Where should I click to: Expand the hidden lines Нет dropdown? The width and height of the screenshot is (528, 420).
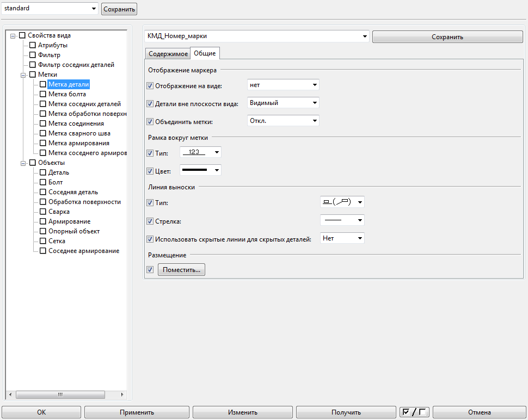click(x=342, y=238)
